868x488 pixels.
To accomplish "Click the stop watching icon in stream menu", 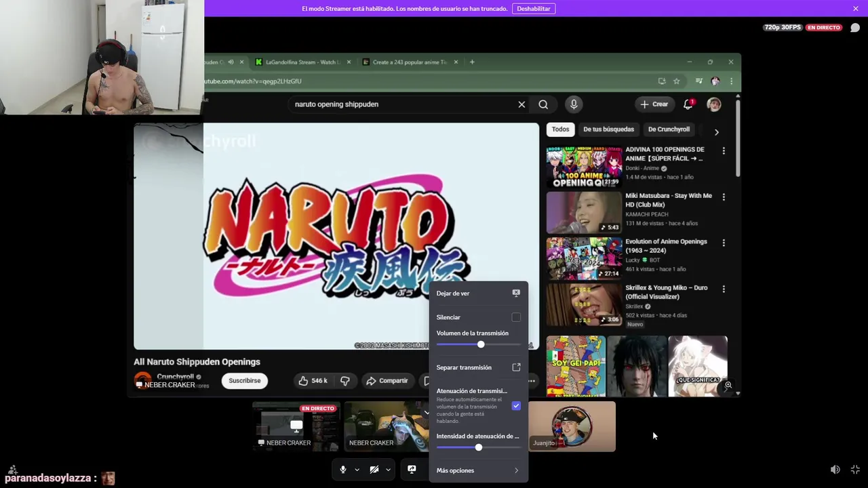I will (516, 293).
